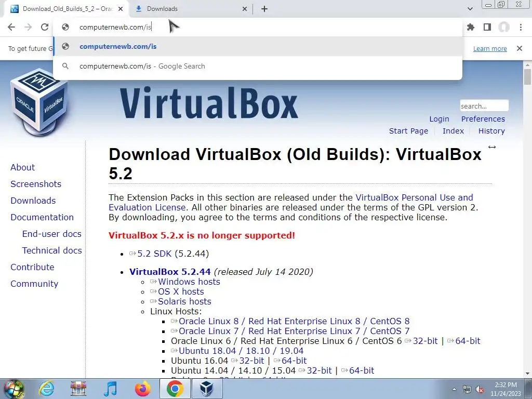Open the Preferences link
The height and width of the screenshot is (399, 532).
(483, 119)
